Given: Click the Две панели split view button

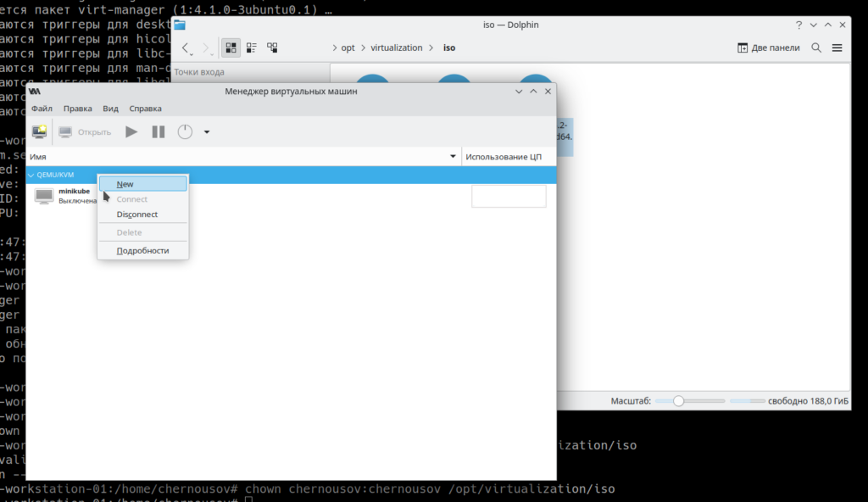Looking at the screenshot, I should 769,47.
